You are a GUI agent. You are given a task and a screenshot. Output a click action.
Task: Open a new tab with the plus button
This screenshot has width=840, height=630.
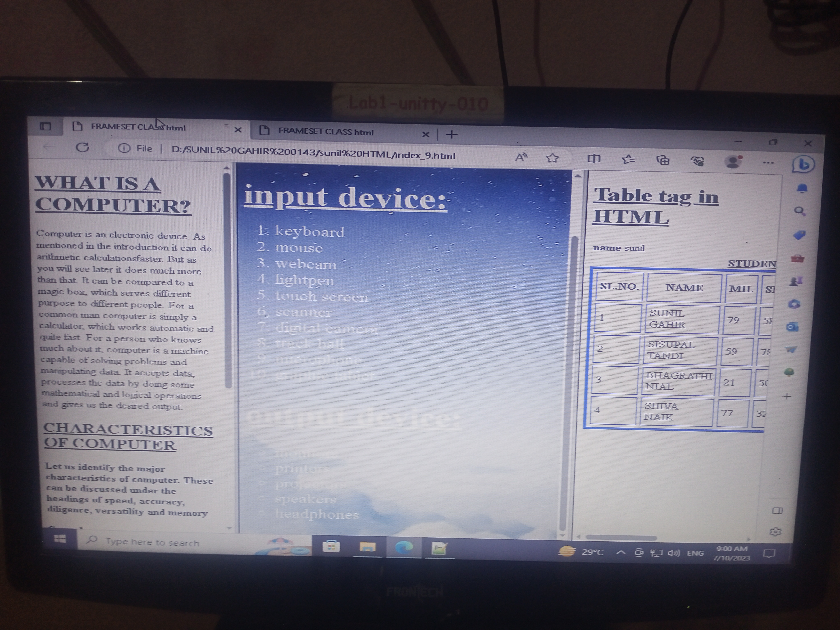(x=452, y=135)
